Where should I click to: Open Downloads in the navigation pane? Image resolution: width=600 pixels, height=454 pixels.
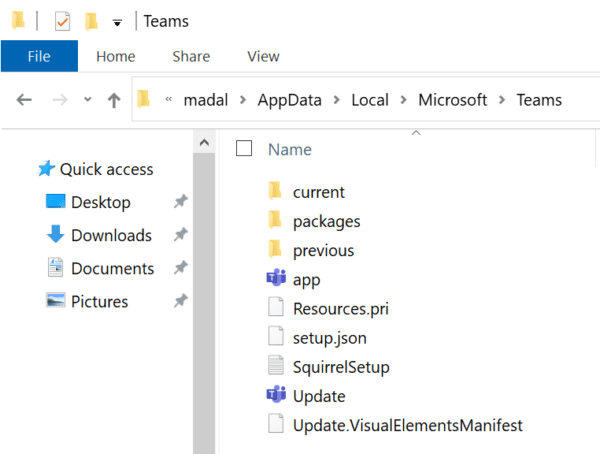click(x=111, y=235)
